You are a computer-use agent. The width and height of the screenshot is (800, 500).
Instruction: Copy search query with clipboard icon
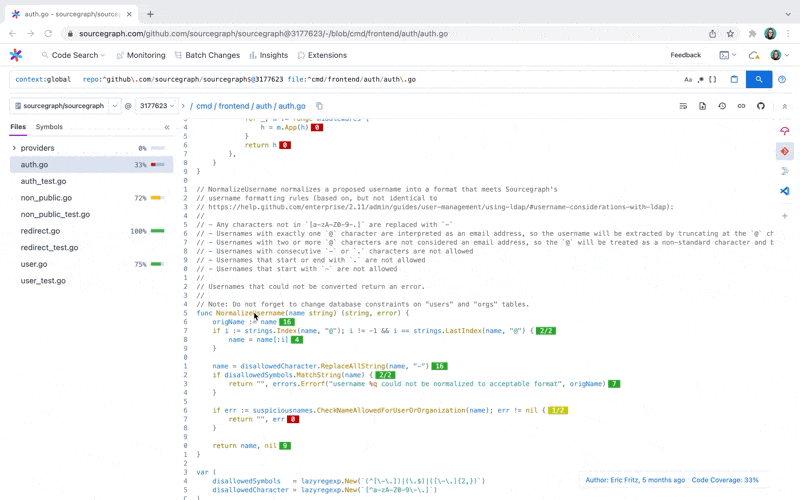(x=734, y=80)
